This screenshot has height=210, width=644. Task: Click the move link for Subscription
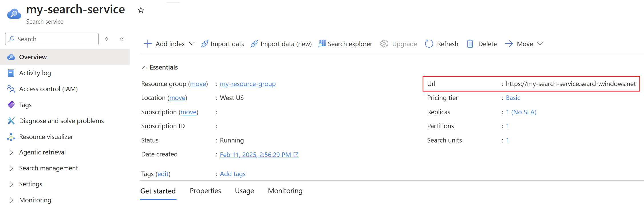pos(188,112)
